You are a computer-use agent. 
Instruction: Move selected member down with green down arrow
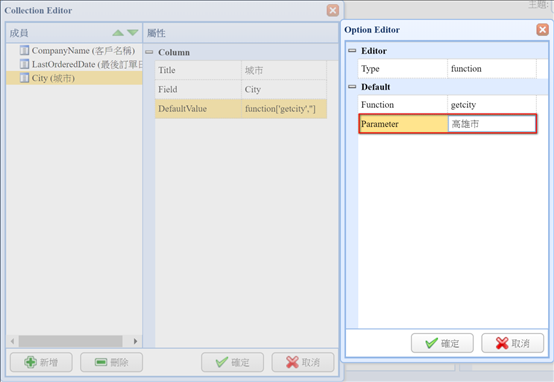coord(132,33)
